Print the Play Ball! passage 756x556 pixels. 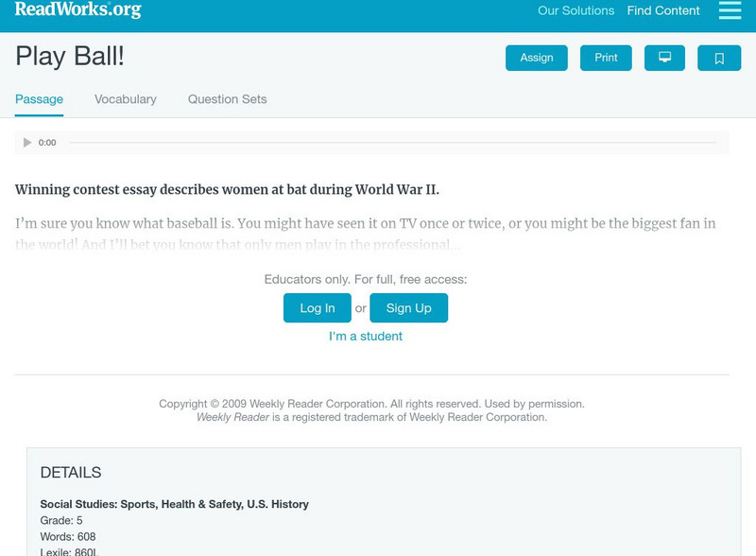pyautogui.click(x=606, y=58)
